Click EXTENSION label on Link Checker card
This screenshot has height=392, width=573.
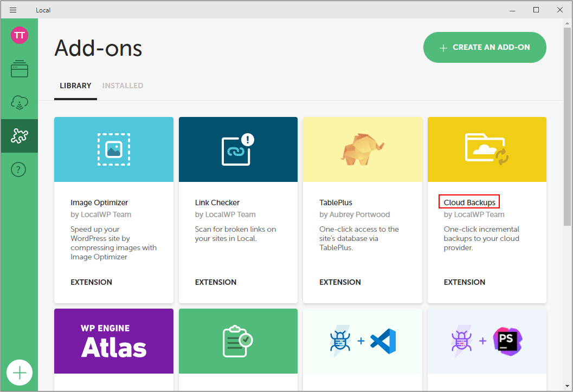216,282
